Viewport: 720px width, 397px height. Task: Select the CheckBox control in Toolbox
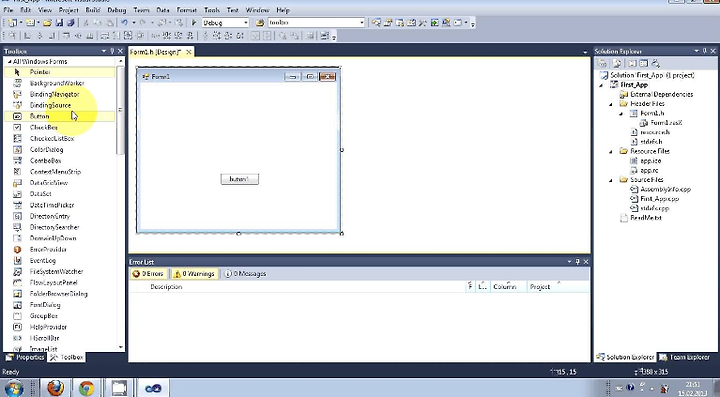pyautogui.click(x=44, y=128)
